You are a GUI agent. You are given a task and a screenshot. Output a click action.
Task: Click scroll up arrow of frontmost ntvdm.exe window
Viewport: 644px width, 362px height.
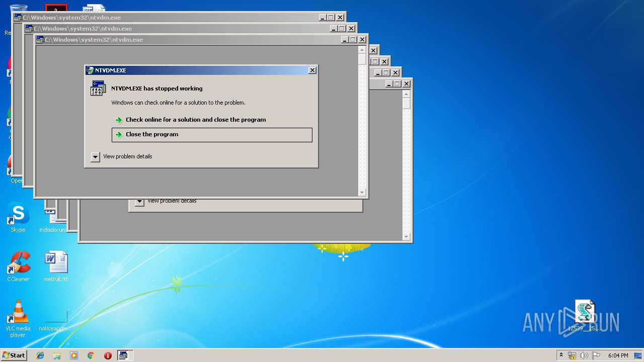362,50
